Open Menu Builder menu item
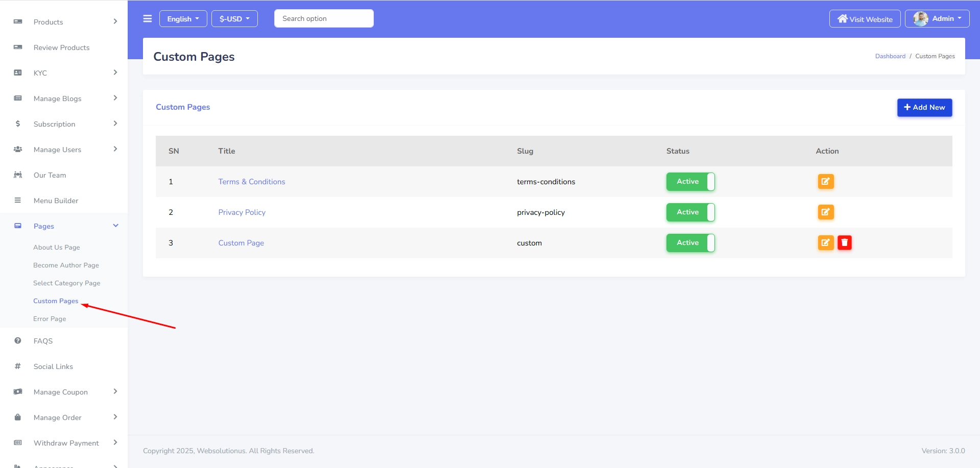 point(56,201)
